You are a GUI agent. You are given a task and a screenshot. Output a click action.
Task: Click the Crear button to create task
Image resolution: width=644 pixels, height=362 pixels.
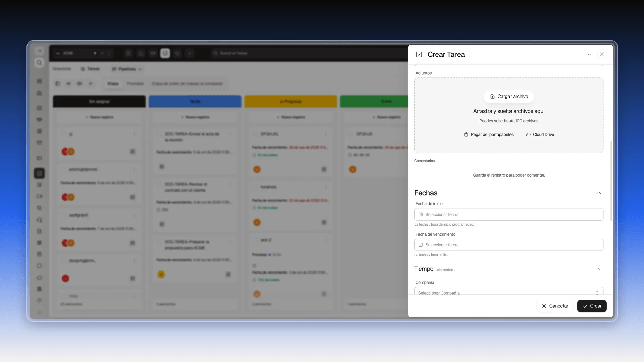[592, 306]
